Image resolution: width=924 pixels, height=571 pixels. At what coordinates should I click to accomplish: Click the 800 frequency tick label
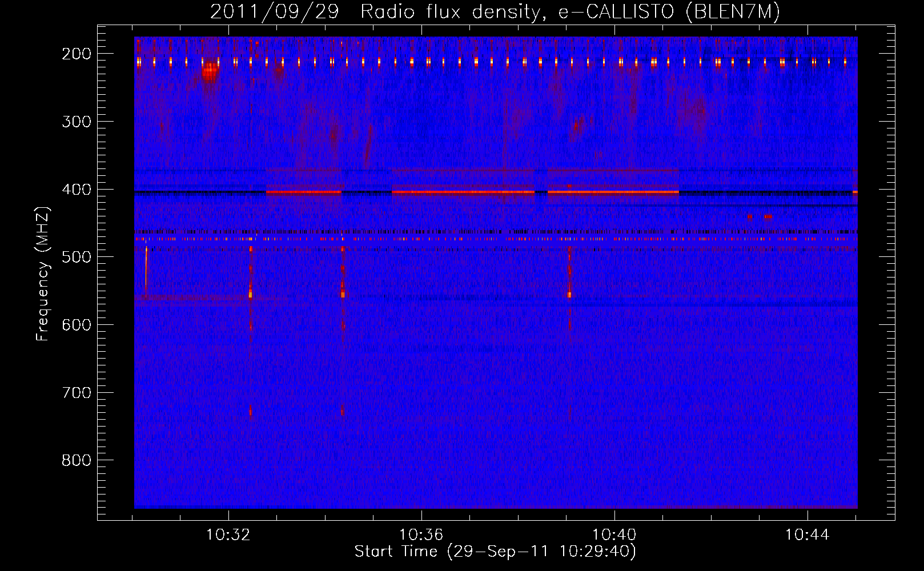77,460
